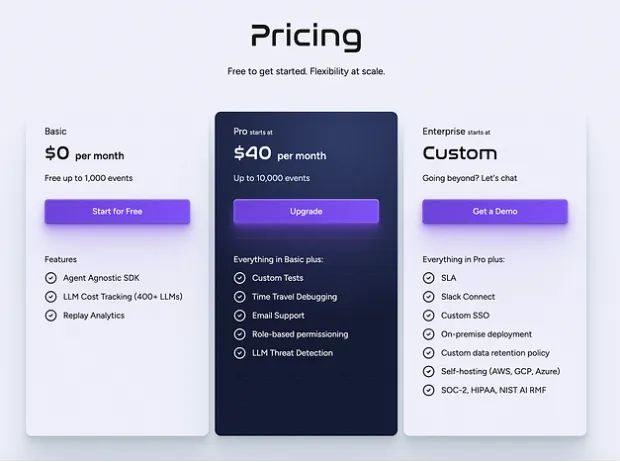Viewport: 620px width, 462px height.
Task: Click checkmark icon beside LLM Cost Tracking
Action: pyautogui.click(x=51, y=297)
